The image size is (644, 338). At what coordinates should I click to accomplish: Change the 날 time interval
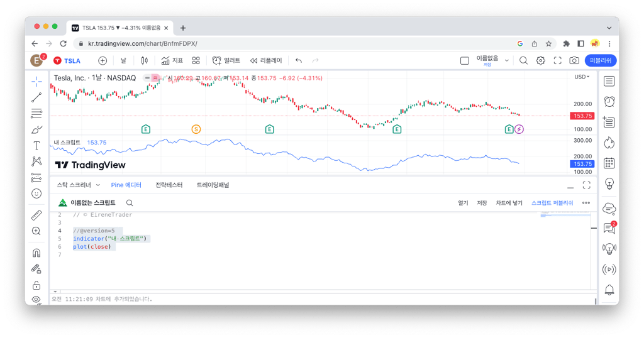(x=123, y=61)
